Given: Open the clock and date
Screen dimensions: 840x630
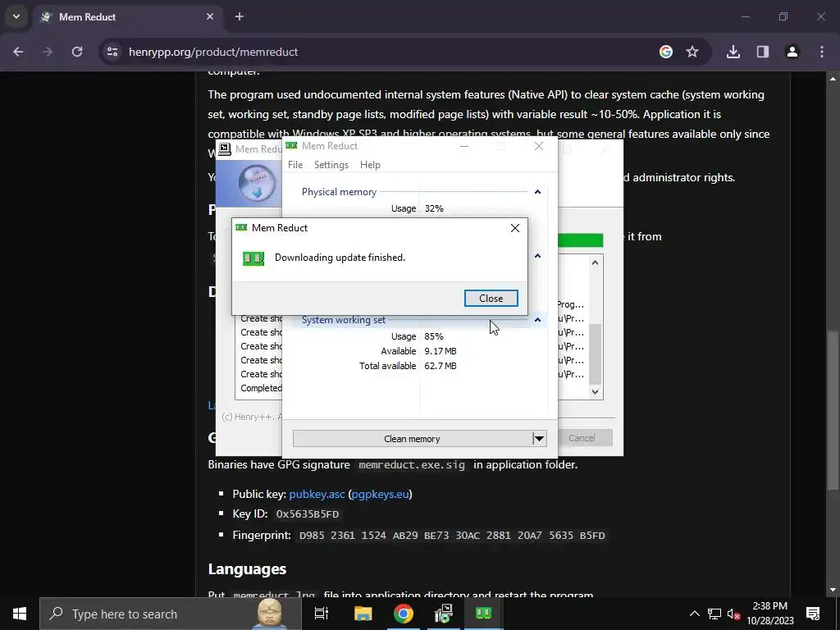Looking at the screenshot, I should [770, 614].
